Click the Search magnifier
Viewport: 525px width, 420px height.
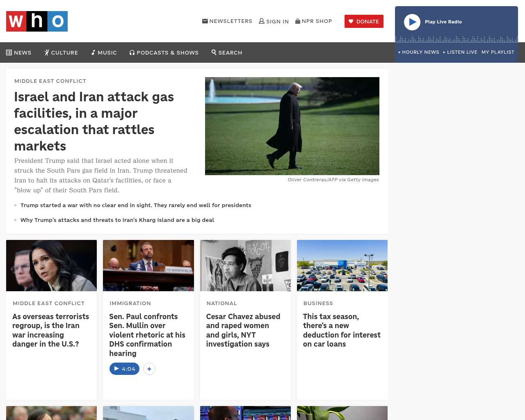[227, 52]
